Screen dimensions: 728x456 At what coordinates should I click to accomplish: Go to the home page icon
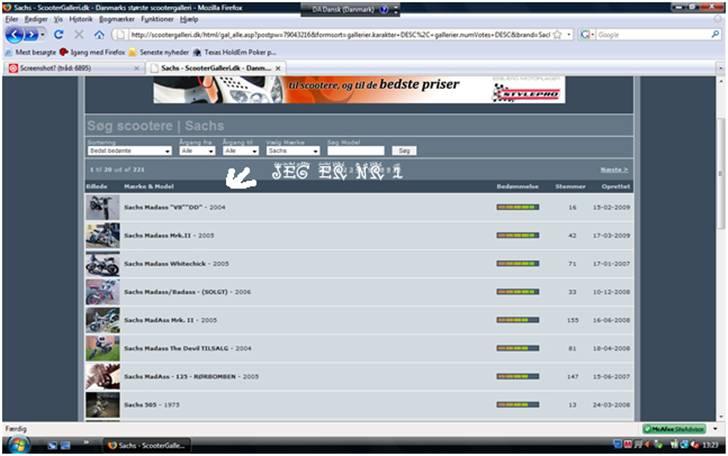point(99,34)
